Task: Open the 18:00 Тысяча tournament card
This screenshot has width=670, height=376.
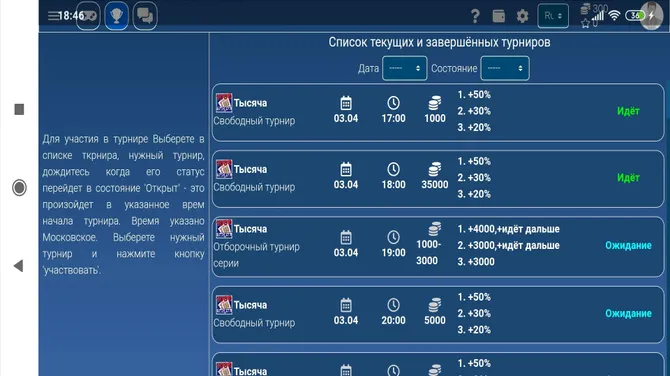Action: tap(438, 179)
